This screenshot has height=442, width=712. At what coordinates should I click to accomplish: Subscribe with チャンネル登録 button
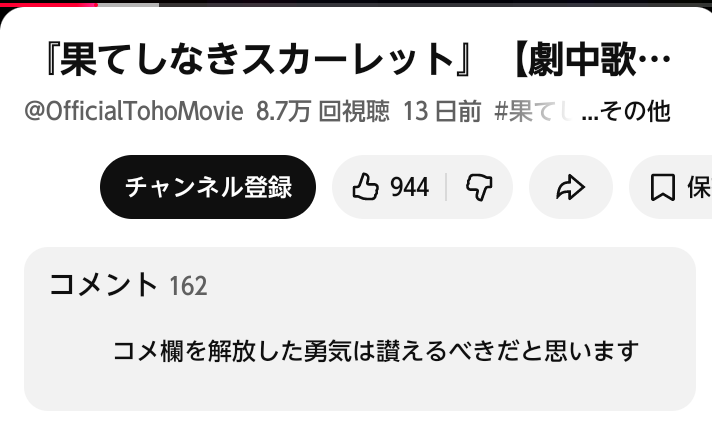click(x=208, y=187)
